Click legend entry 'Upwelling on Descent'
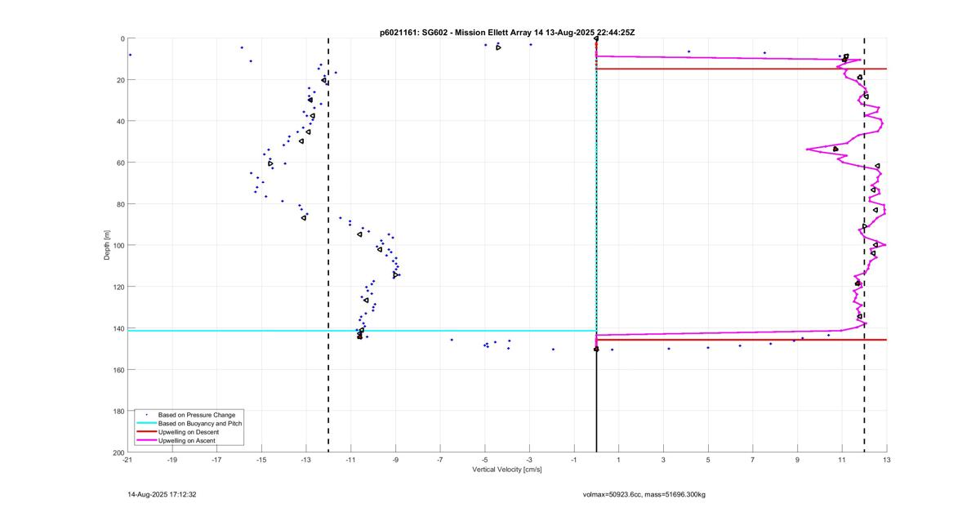Image resolution: width=980 pixels, height=508 pixels. 189,432
